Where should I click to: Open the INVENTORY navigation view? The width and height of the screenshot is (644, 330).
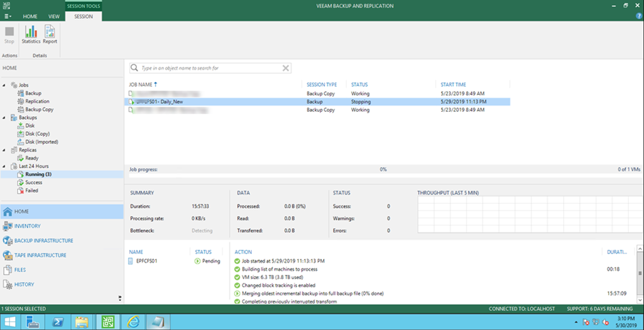coord(62,226)
